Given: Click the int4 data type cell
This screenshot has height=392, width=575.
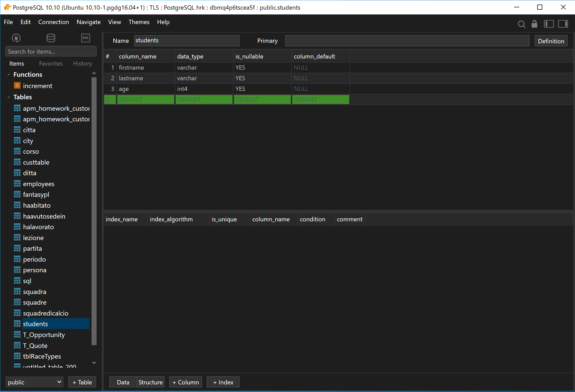Looking at the screenshot, I should click(x=204, y=89).
